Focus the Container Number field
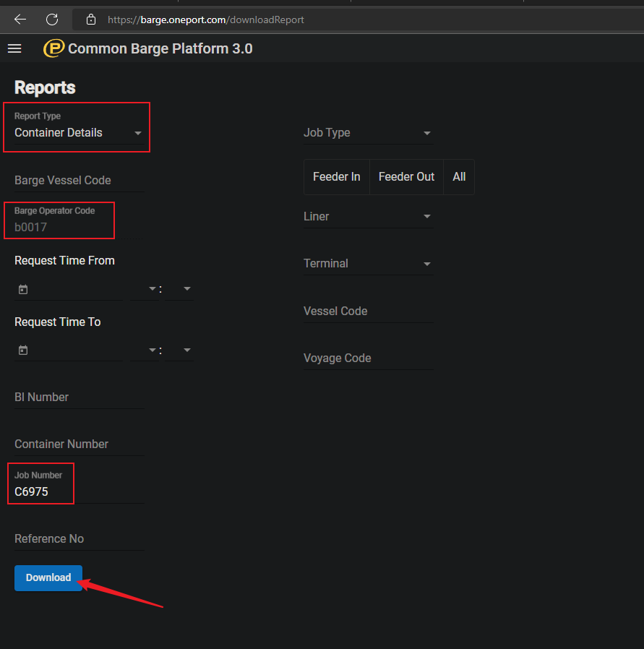Viewport: 644px width, 649px height. click(x=80, y=444)
